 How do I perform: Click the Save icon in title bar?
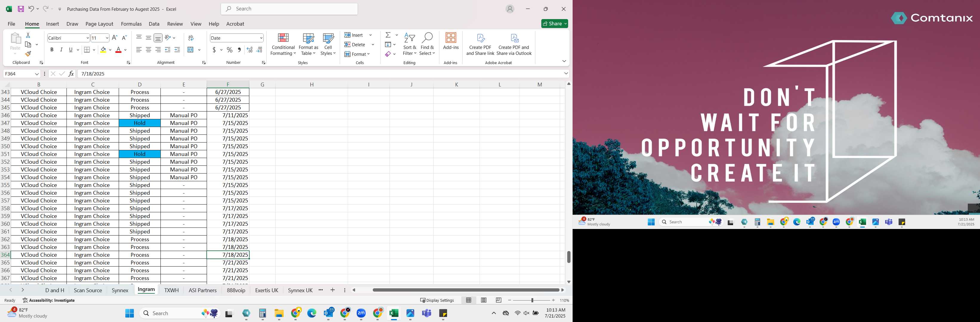[21, 9]
